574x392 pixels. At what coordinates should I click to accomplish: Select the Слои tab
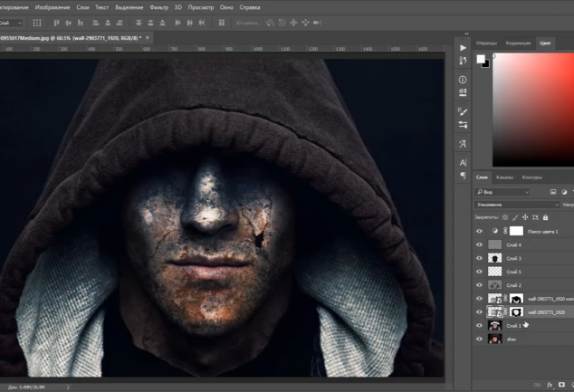coord(482,177)
